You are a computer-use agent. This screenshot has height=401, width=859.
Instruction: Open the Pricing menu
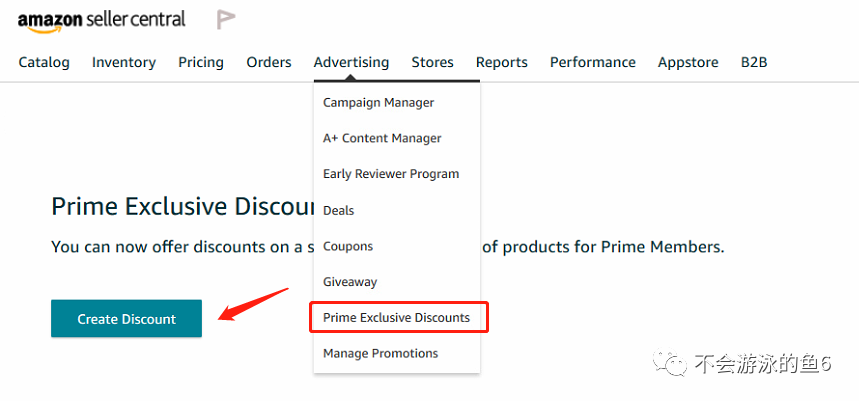(201, 62)
